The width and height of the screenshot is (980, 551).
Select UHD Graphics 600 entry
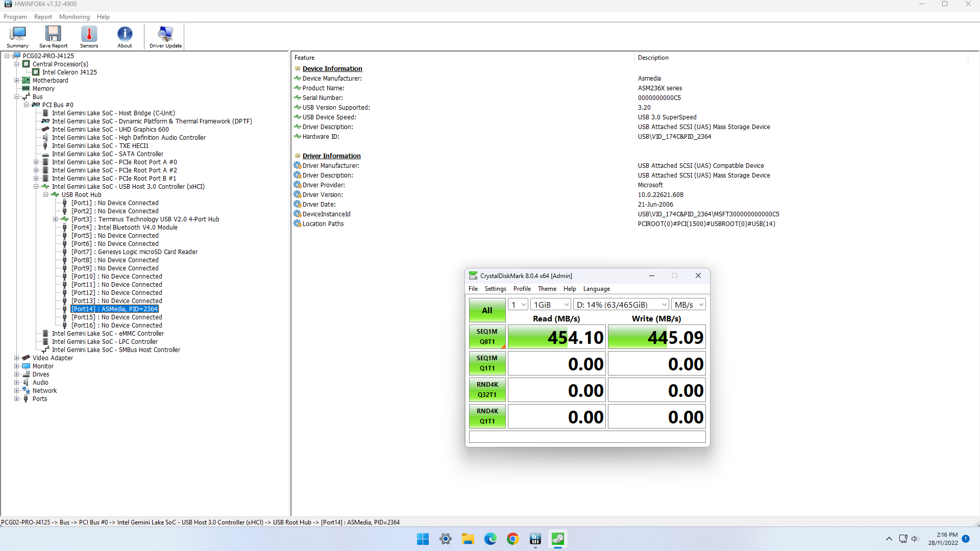pos(110,130)
